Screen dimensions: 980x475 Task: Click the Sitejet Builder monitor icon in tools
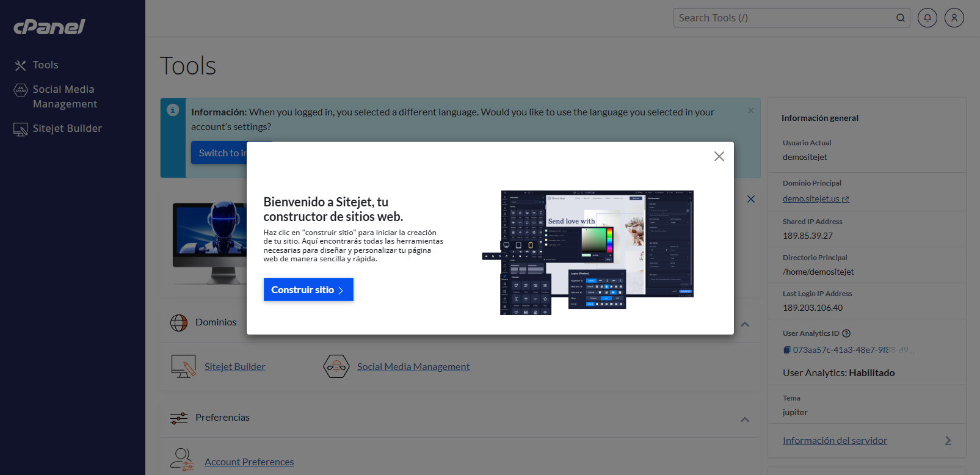click(x=183, y=366)
